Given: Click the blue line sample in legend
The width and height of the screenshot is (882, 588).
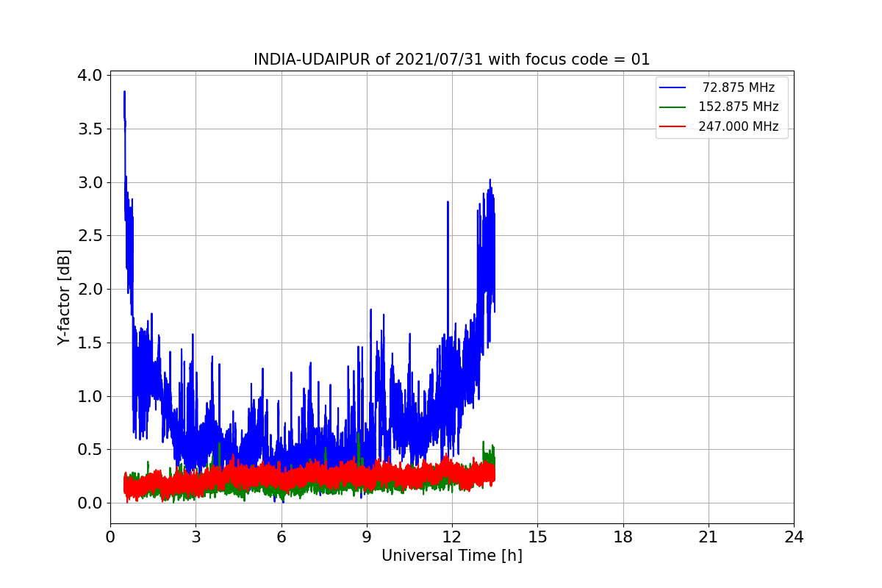Looking at the screenshot, I should click(673, 87).
